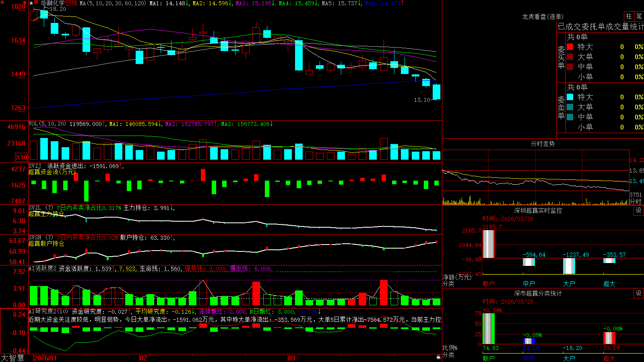The image size is (644, 362).
Task: Click the 分时走势 panel title
Action: pyautogui.click(x=543, y=144)
